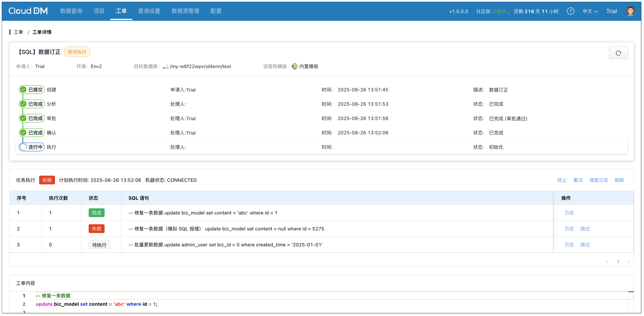Click the refresh icon button on ticket header
This screenshot has width=644, height=316.
[x=618, y=53]
